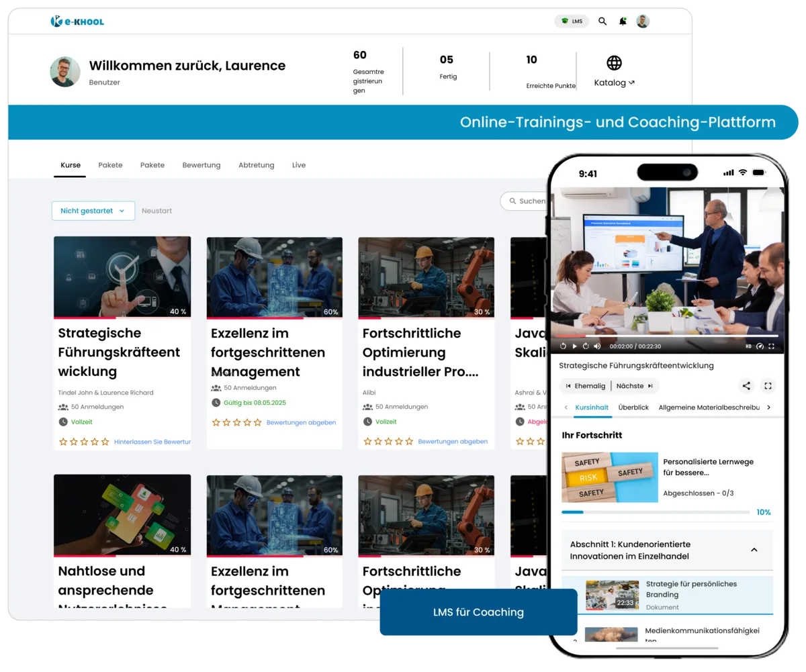Enter fullscreen via the expand icon
The width and height of the screenshot is (806, 672).
click(x=768, y=386)
